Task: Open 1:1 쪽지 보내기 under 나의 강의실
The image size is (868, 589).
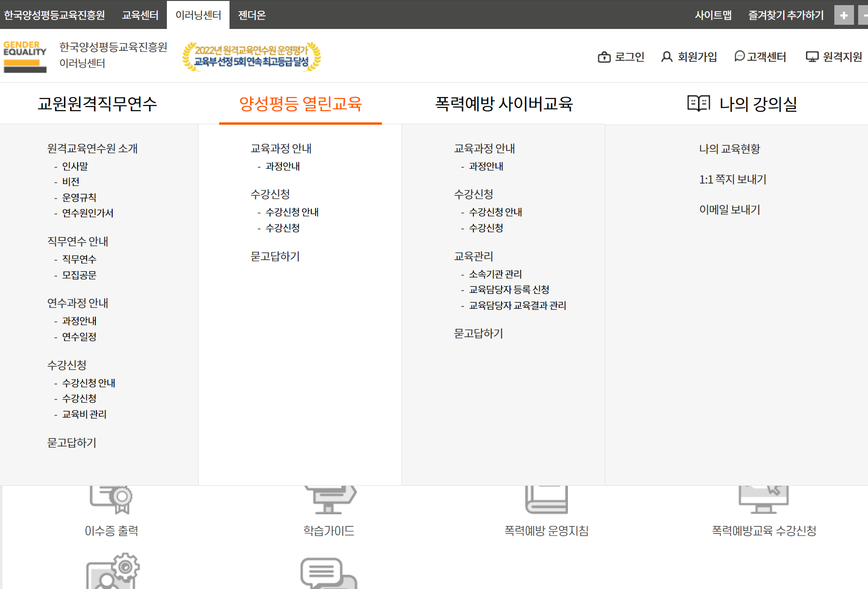Action: (732, 179)
